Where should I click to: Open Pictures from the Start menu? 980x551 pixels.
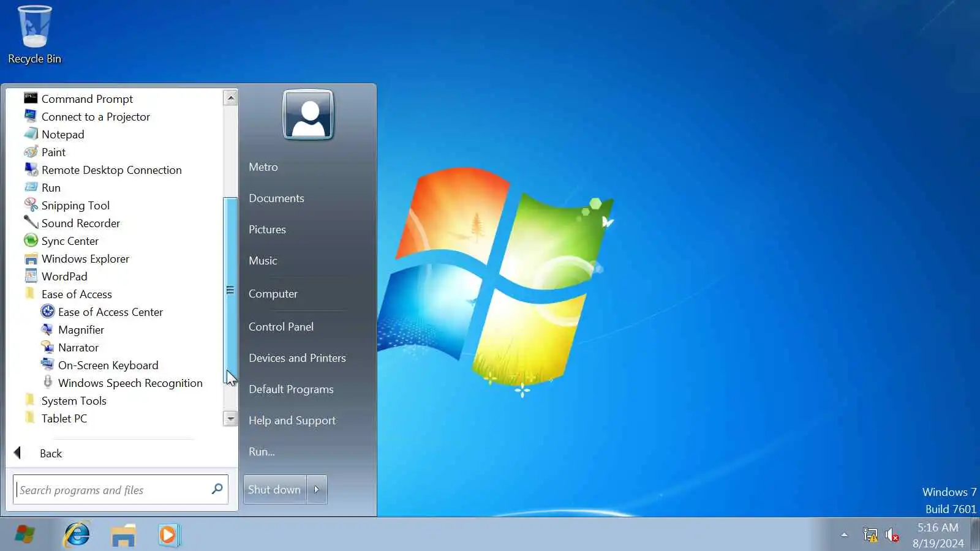[x=267, y=229]
